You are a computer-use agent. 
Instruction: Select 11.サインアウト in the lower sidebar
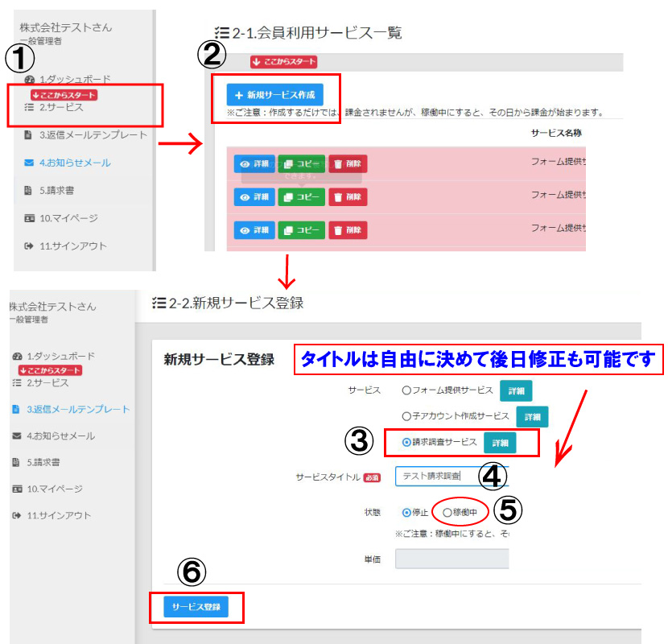60,515
